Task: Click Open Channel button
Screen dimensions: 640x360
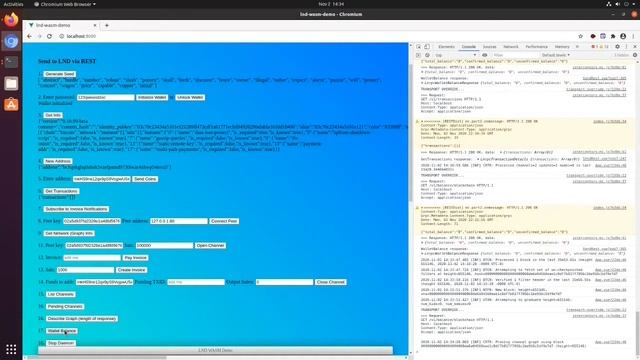Action: coord(210,246)
